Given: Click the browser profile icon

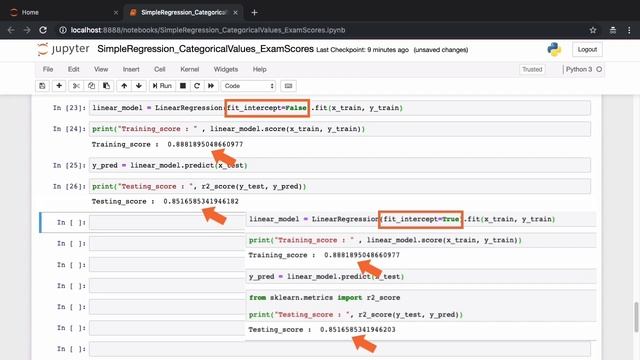Looking at the screenshot, I should pyautogui.click(x=613, y=30).
